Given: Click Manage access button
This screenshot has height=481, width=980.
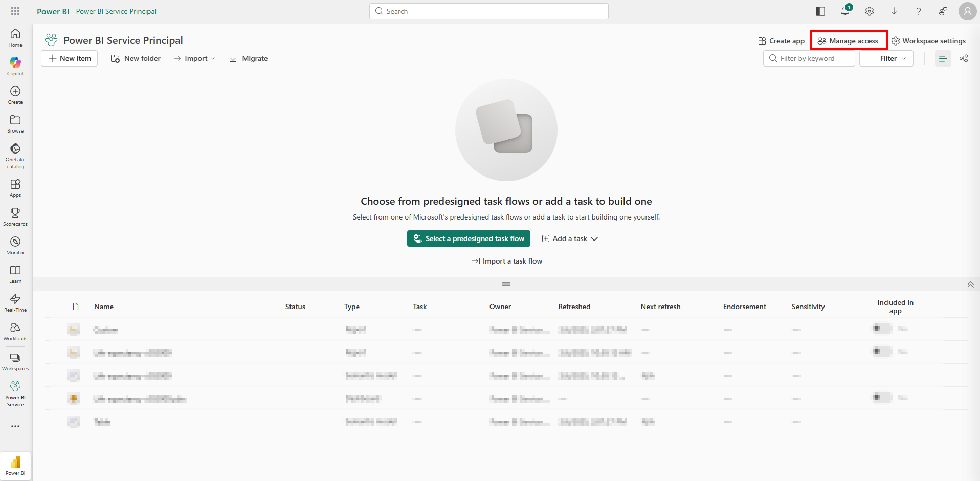Looking at the screenshot, I should point(848,41).
